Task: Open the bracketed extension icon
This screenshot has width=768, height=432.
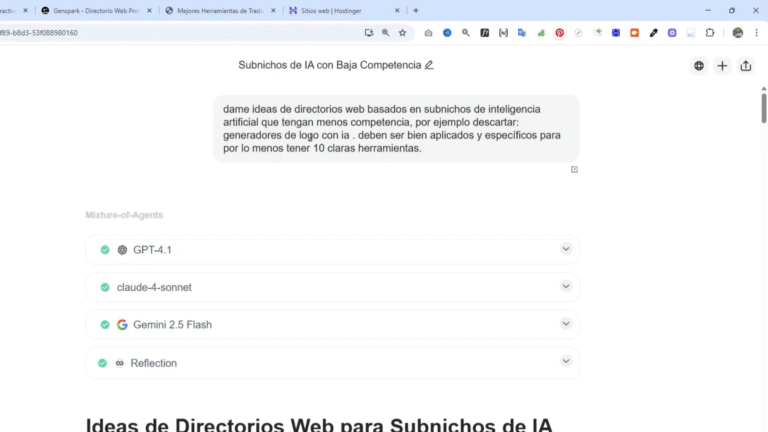Action: [x=504, y=33]
